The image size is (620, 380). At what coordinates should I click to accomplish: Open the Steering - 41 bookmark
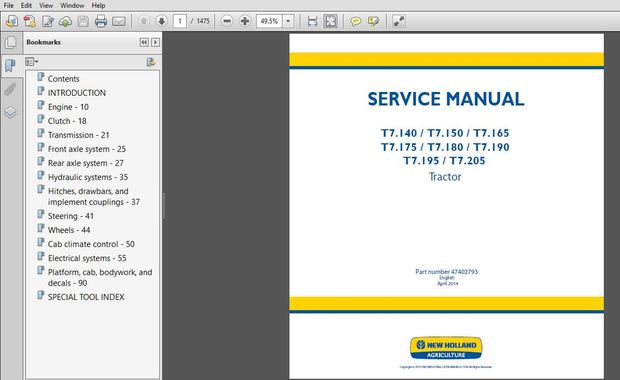70,216
